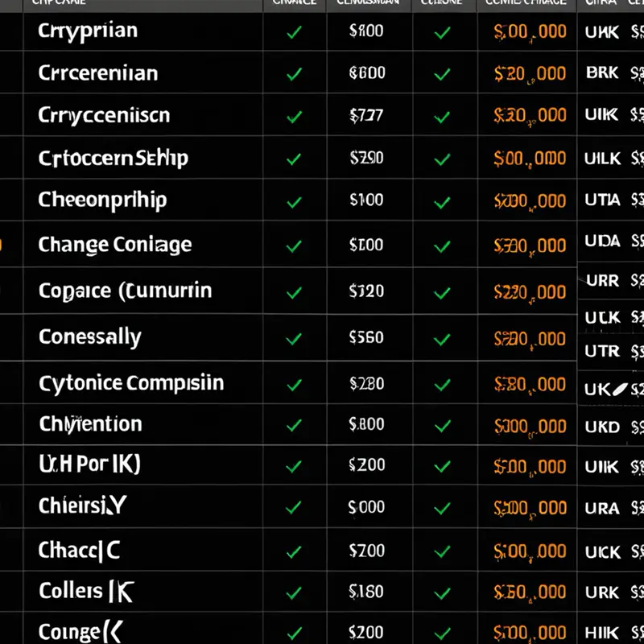Screen dimensions: 644x644
Task: Select the $180 cell in Colleis row
Action: coord(366,592)
